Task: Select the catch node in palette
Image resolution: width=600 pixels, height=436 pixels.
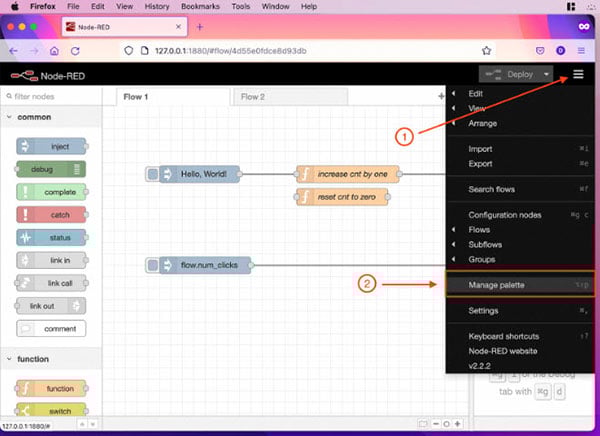Action: [x=52, y=215]
